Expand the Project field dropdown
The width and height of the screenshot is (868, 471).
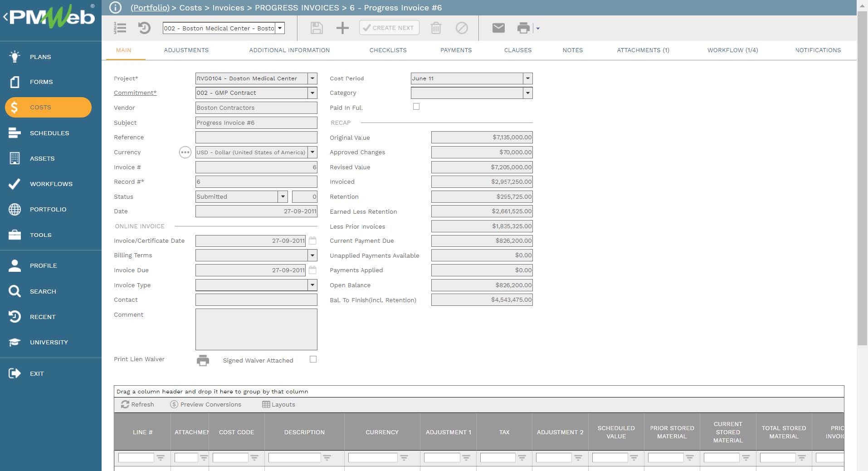[x=312, y=78]
